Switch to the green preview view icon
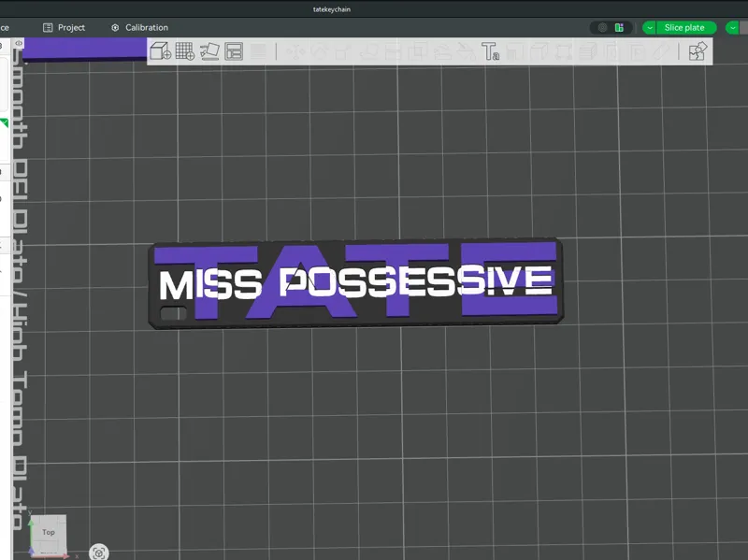 click(x=619, y=28)
